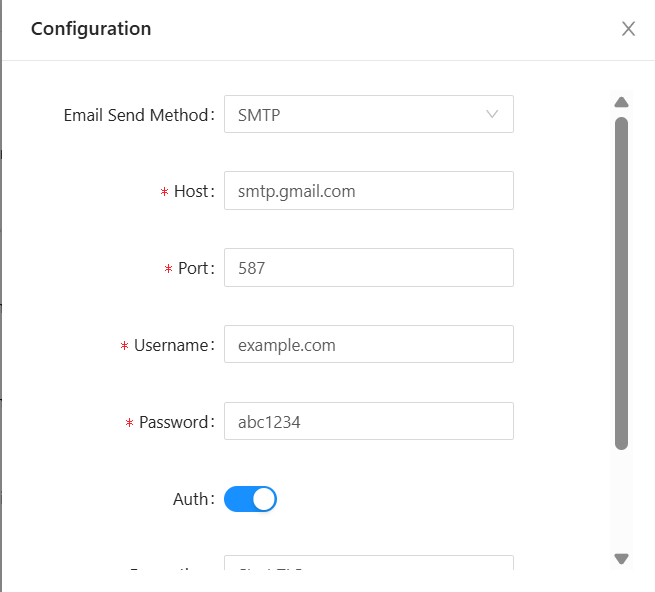Click the Username field label

(x=173, y=345)
